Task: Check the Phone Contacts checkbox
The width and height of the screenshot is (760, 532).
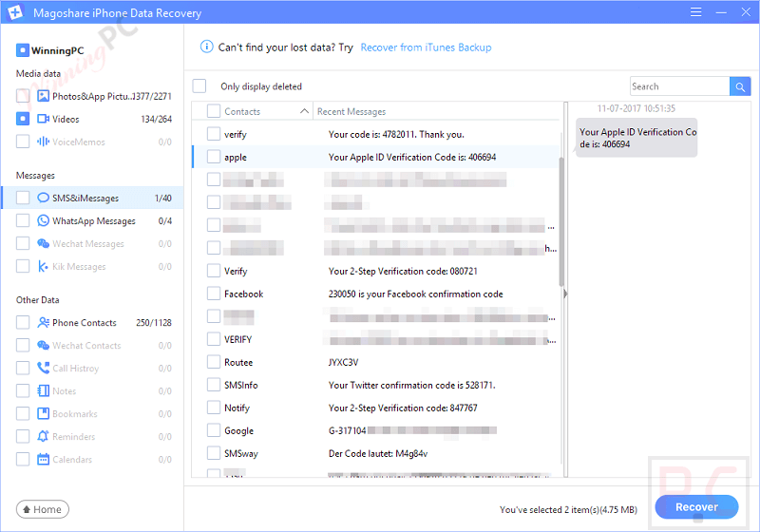Action: tap(23, 322)
